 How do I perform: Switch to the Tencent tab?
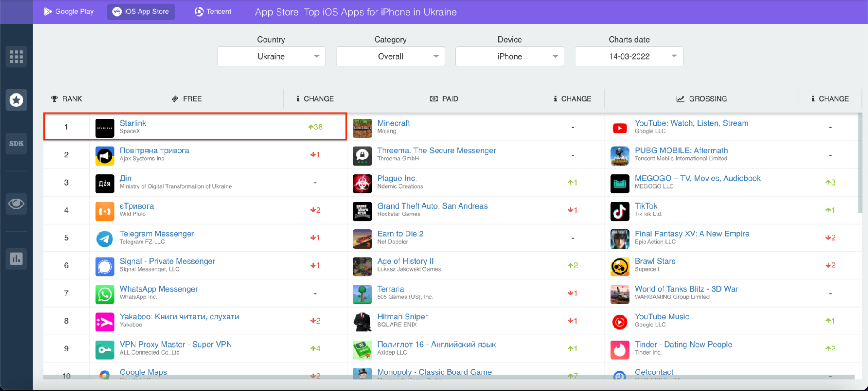(x=213, y=12)
